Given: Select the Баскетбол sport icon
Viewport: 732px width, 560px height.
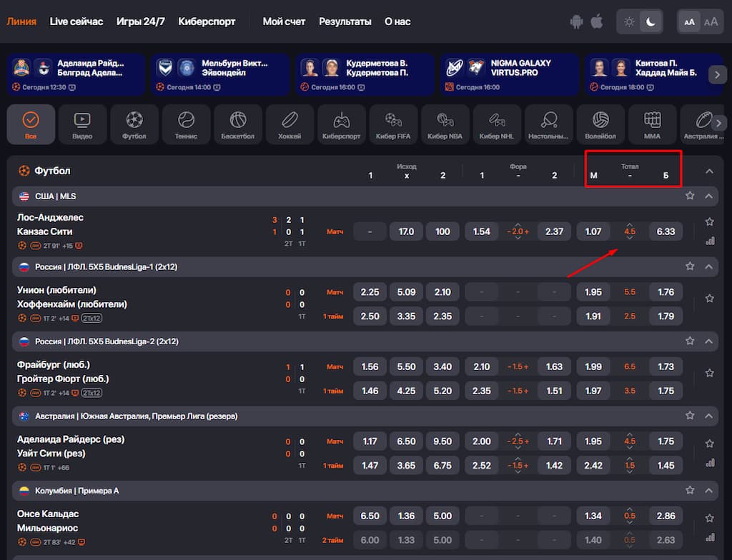Looking at the screenshot, I should (x=237, y=124).
